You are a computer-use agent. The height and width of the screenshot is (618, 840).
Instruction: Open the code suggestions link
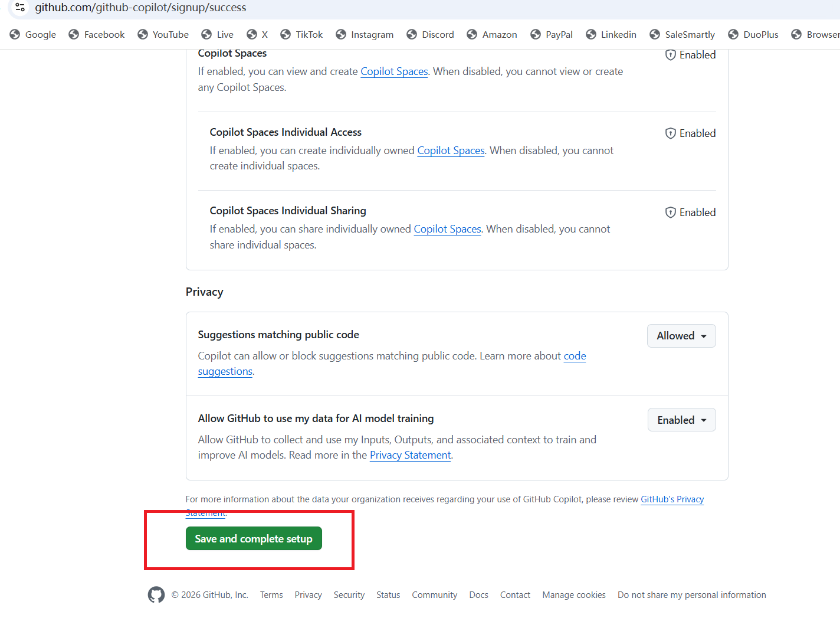pos(575,356)
